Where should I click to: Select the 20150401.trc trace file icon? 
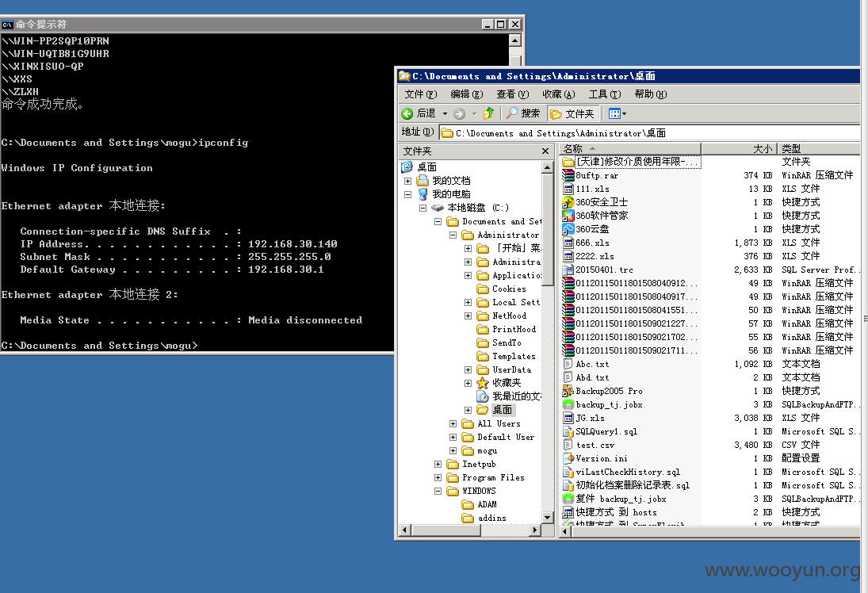point(568,270)
